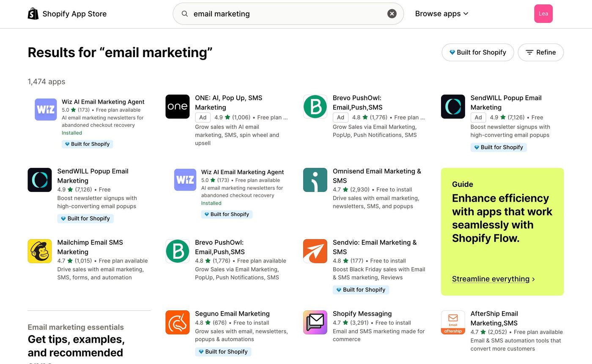Image resolution: width=592 pixels, height=364 pixels.
Task: Click the AfterShip Email icon
Action: 453,323
